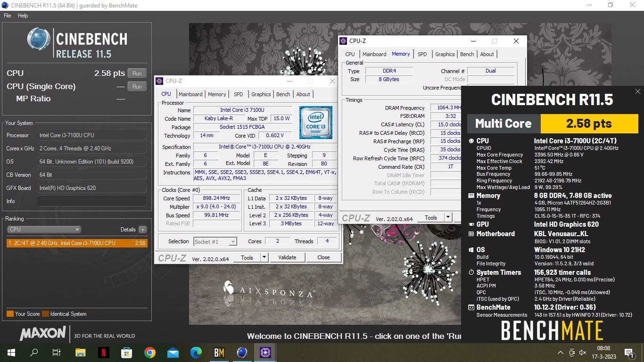Click the Validate button in CPU-Z
The image size is (644, 362).
287,257
